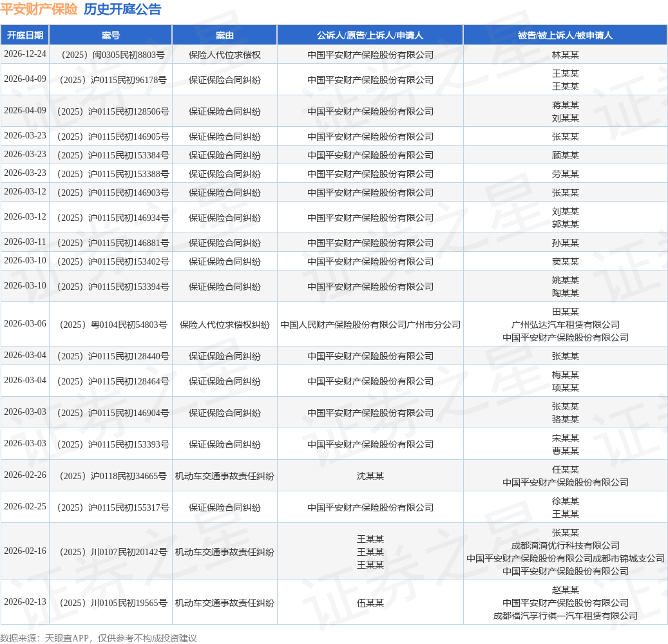Open case (2025)粤0104民初54803号
Screen dimensions: 668x644
click(x=111, y=325)
